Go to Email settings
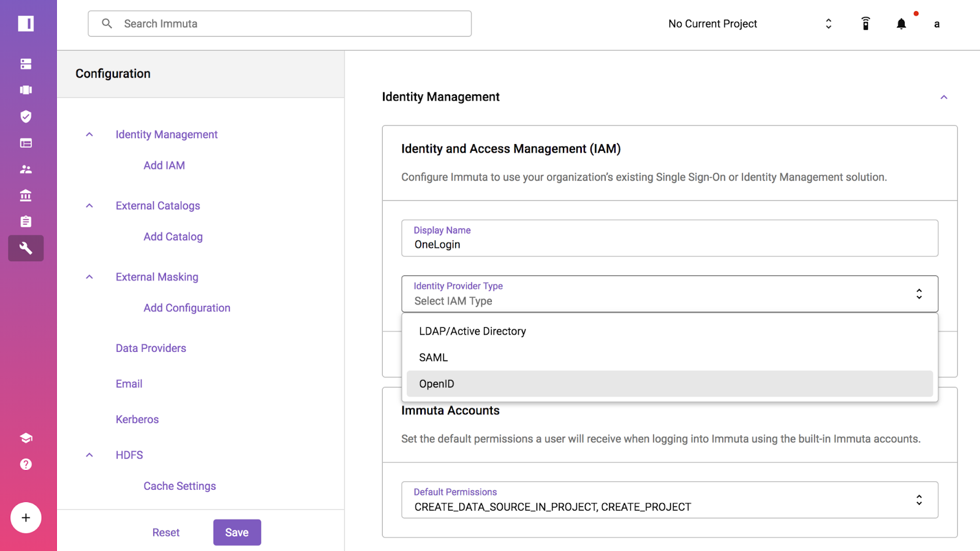Image resolution: width=980 pixels, height=551 pixels. pyautogui.click(x=129, y=384)
